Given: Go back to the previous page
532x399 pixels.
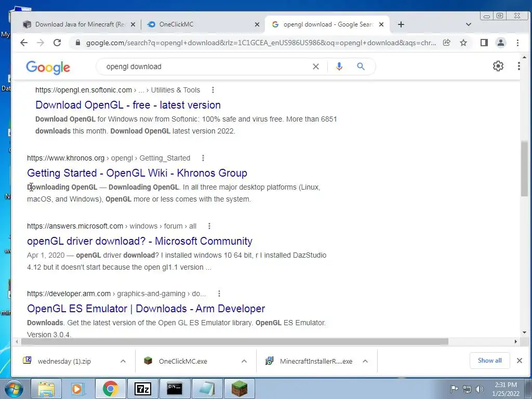Looking at the screenshot, I should click(24, 43).
